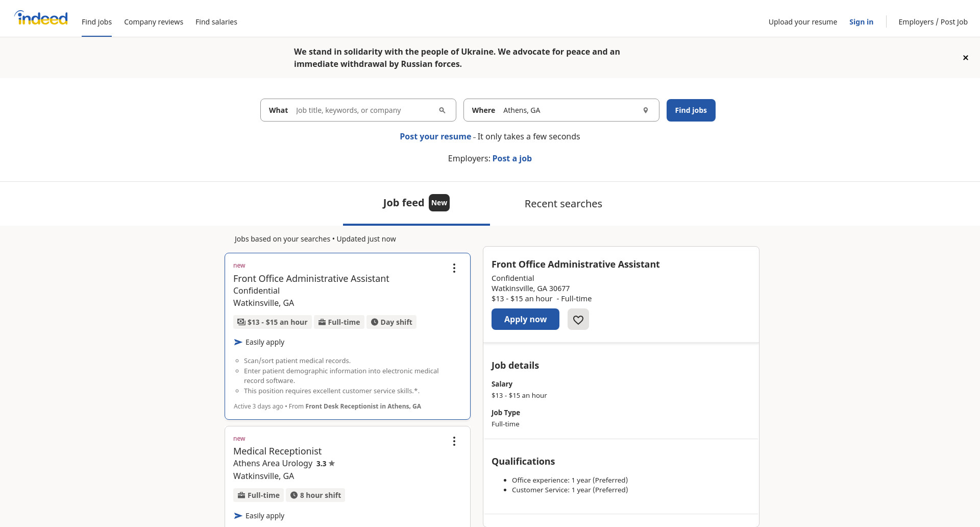Open options menu for Front Office Administrative Assistant card

454,268
